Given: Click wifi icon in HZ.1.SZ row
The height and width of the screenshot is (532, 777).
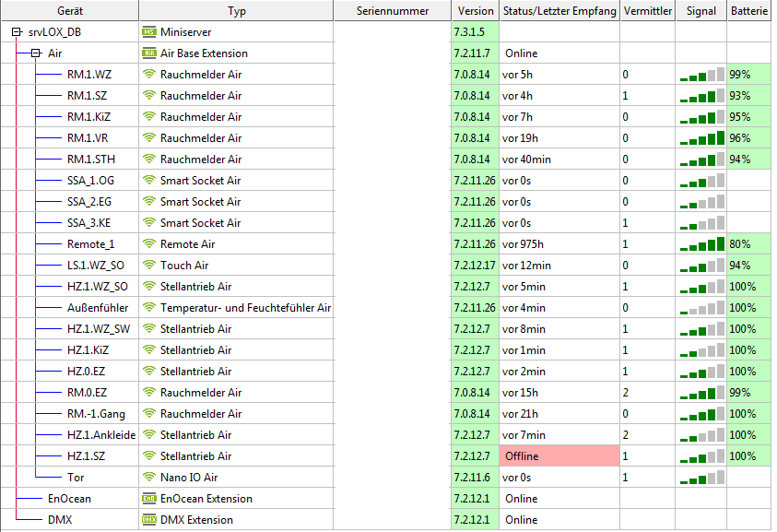Looking at the screenshot, I should point(149,456).
